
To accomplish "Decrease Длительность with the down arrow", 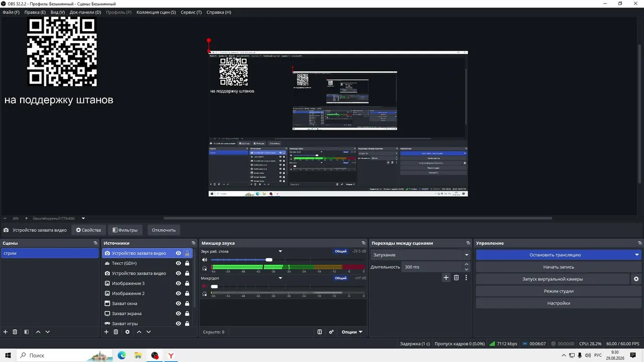I will (x=466, y=269).
